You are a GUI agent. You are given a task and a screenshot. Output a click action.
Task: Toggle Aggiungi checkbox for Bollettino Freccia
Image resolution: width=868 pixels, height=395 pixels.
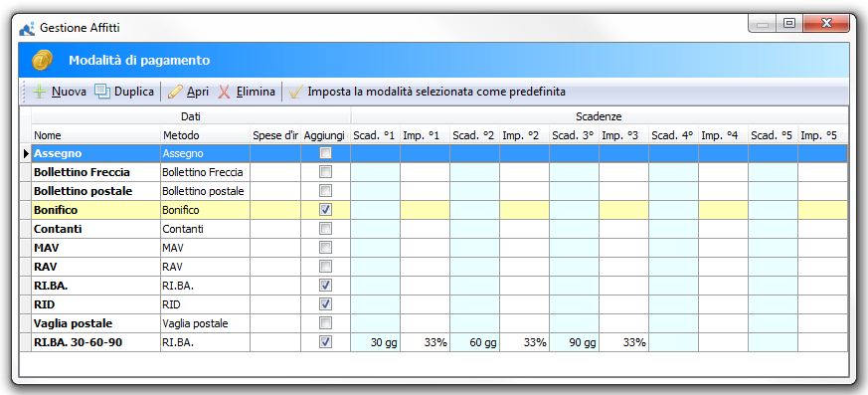325,172
